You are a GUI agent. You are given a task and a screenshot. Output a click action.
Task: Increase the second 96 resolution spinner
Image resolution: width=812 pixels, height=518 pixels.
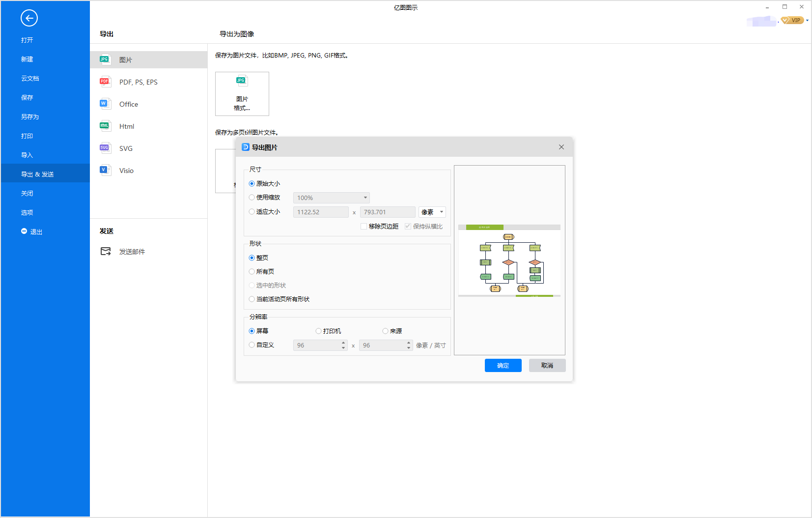click(409, 343)
